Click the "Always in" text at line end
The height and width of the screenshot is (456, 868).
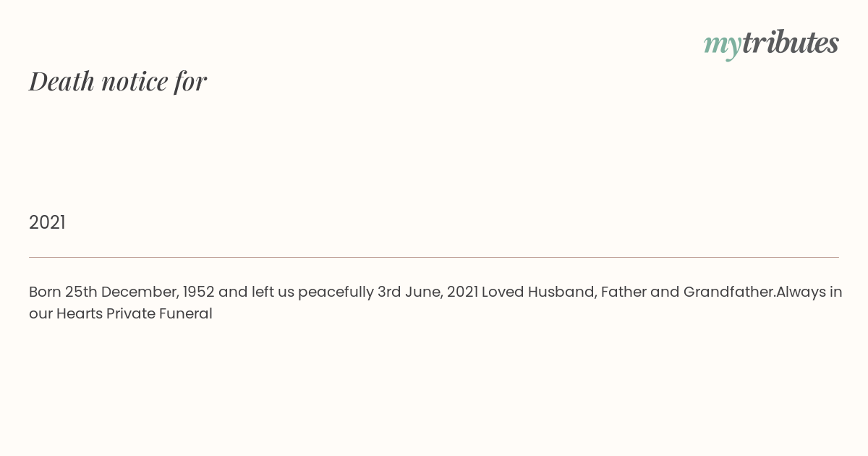point(809,292)
